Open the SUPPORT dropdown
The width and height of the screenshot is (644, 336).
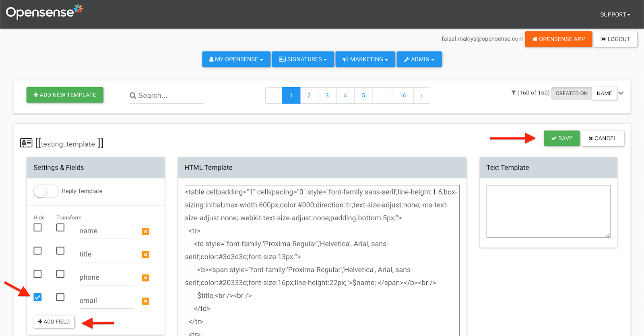pos(615,14)
